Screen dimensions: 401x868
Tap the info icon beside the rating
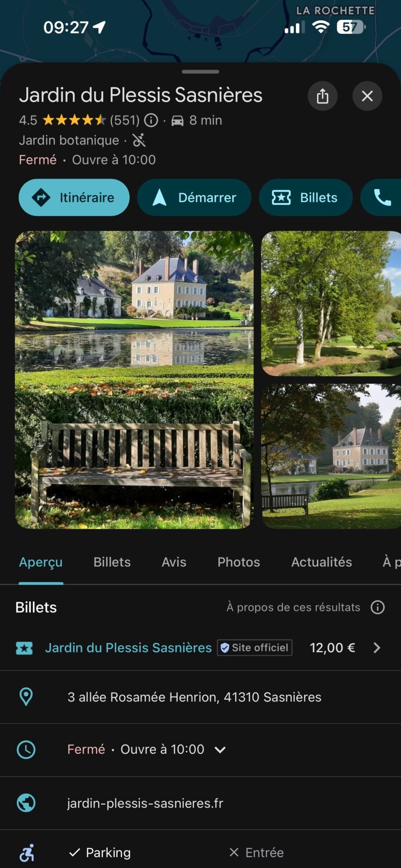tap(151, 120)
